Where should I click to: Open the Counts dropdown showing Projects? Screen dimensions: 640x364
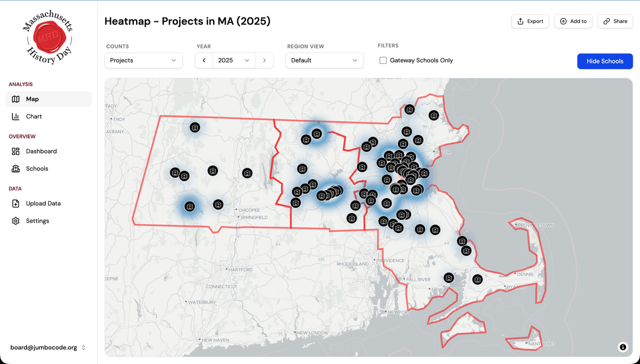click(x=143, y=60)
